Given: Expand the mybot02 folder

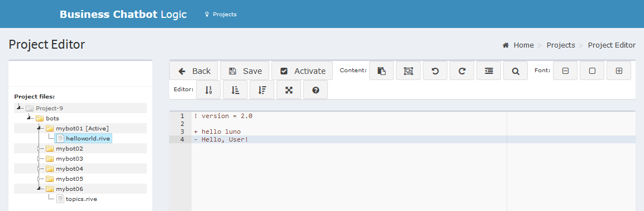Looking at the screenshot, I should pyautogui.click(x=39, y=148).
